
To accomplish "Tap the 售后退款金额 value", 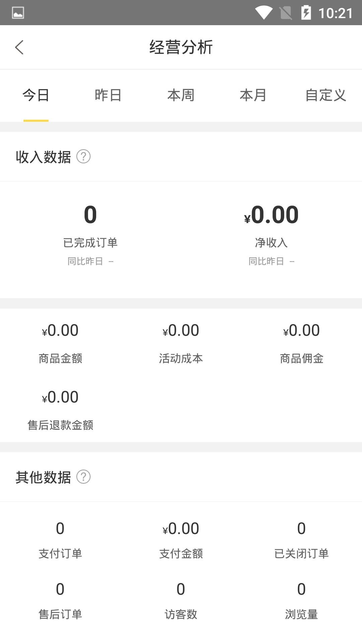I will [x=60, y=397].
